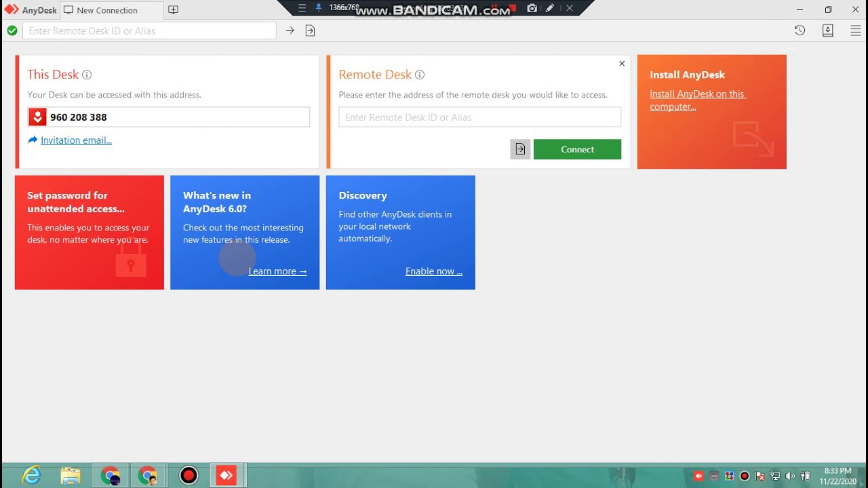The width and height of the screenshot is (868, 488).
Task: Open the Set password for unattended access tile
Action: point(90,232)
